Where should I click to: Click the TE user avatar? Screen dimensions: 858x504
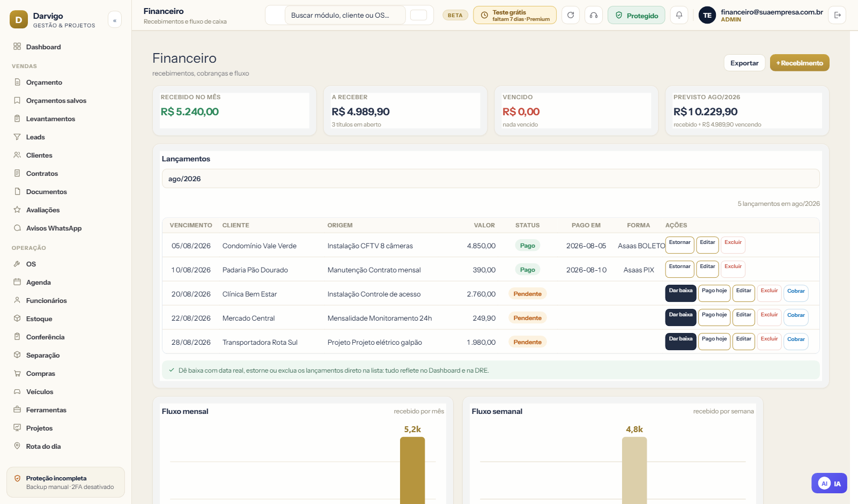pyautogui.click(x=707, y=15)
